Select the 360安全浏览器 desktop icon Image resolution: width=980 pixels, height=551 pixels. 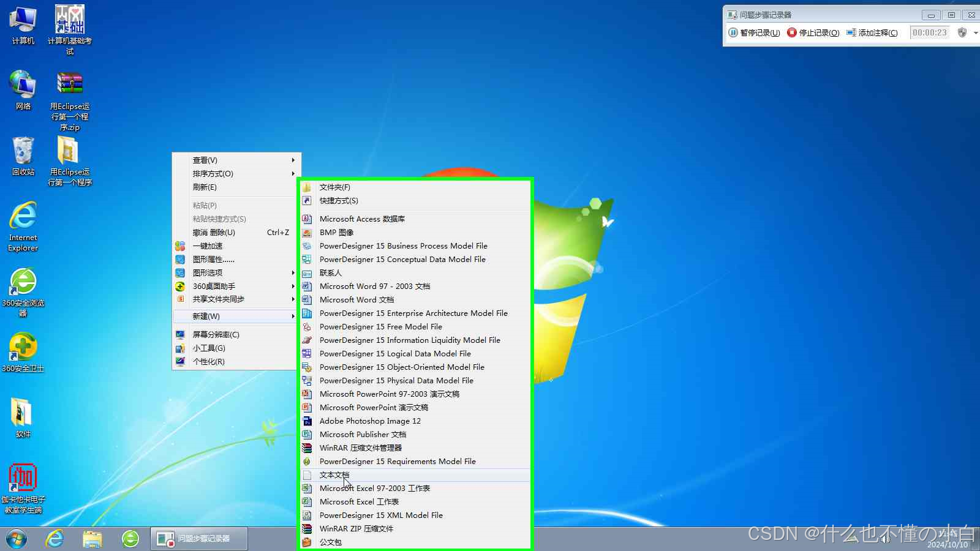coord(23,293)
